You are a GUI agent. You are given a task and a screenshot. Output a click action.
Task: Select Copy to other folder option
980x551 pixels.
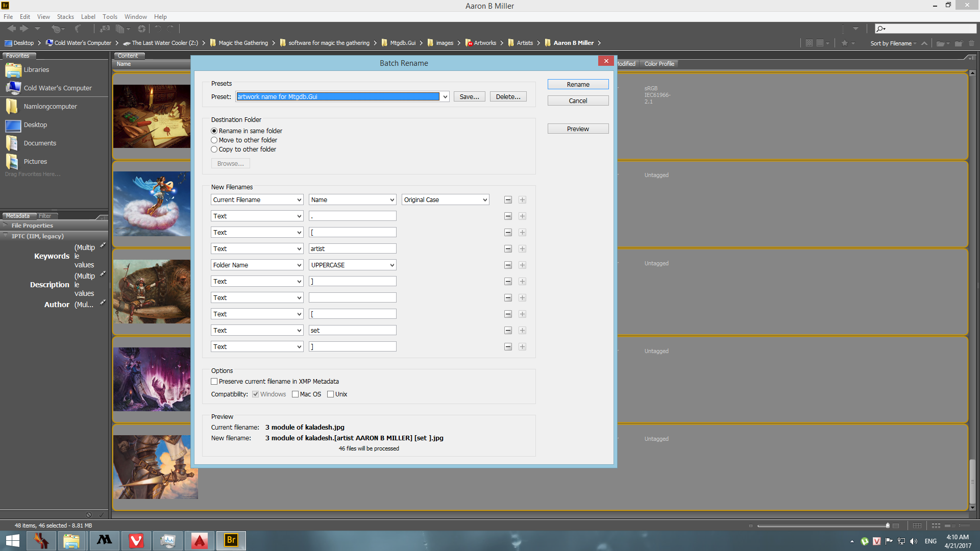click(x=214, y=149)
